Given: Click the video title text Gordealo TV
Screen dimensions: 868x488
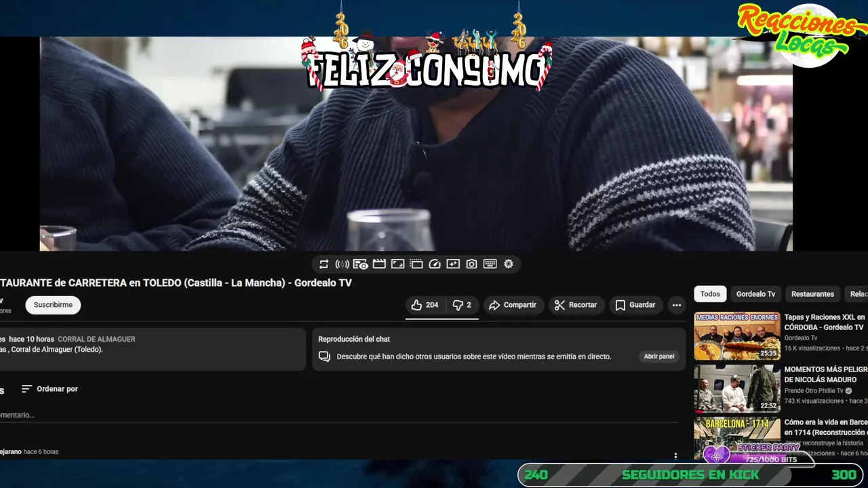Looking at the screenshot, I should (x=323, y=283).
